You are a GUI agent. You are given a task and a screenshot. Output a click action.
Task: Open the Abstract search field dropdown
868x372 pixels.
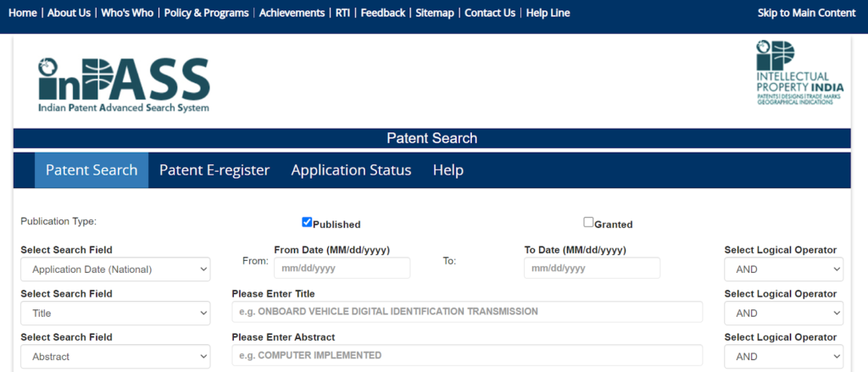pos(115,357)
